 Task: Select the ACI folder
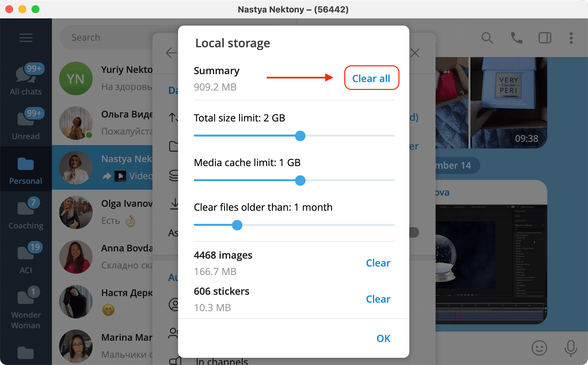(x=26, y=257)
